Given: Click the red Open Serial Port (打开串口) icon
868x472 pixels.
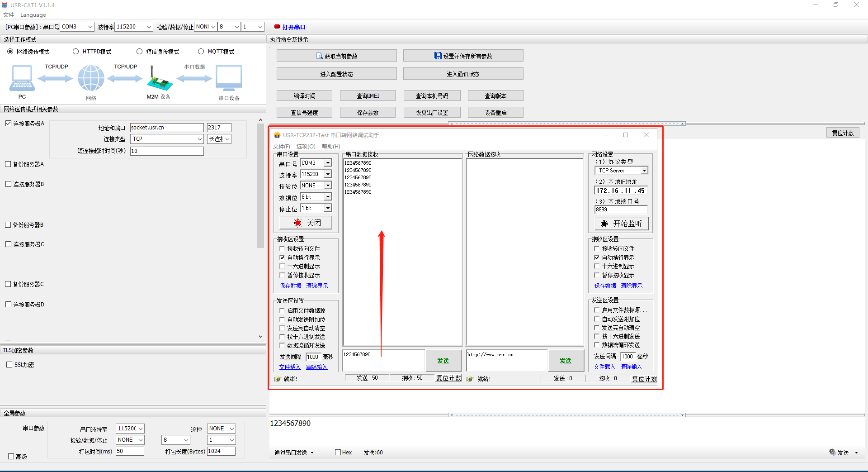Looking at the screenshot, I should point(277,27).
